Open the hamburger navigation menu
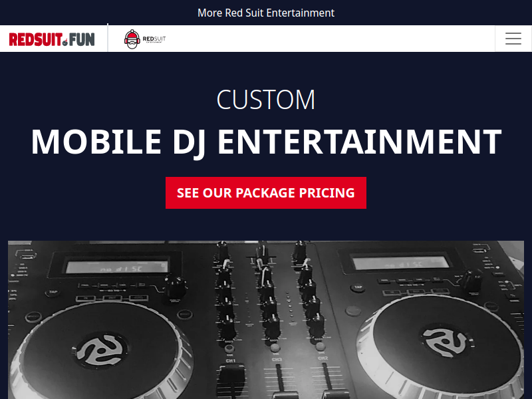The width and height of the screenshot is (532, 399). click(513, 39)
